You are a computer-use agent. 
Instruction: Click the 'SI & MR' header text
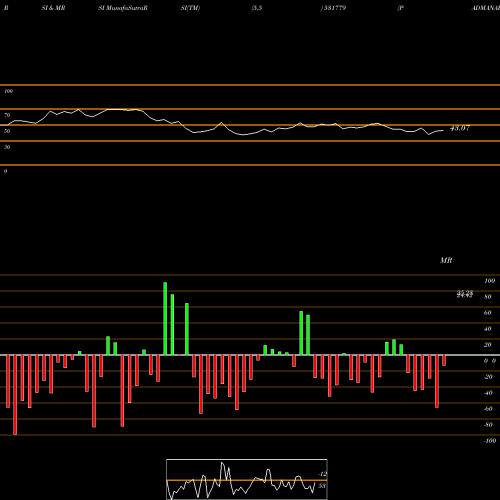click(53, 8)
